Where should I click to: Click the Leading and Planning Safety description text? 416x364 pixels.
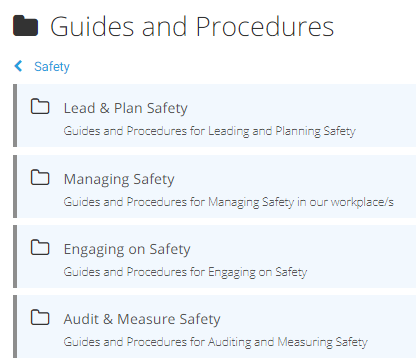coord(209,131)
